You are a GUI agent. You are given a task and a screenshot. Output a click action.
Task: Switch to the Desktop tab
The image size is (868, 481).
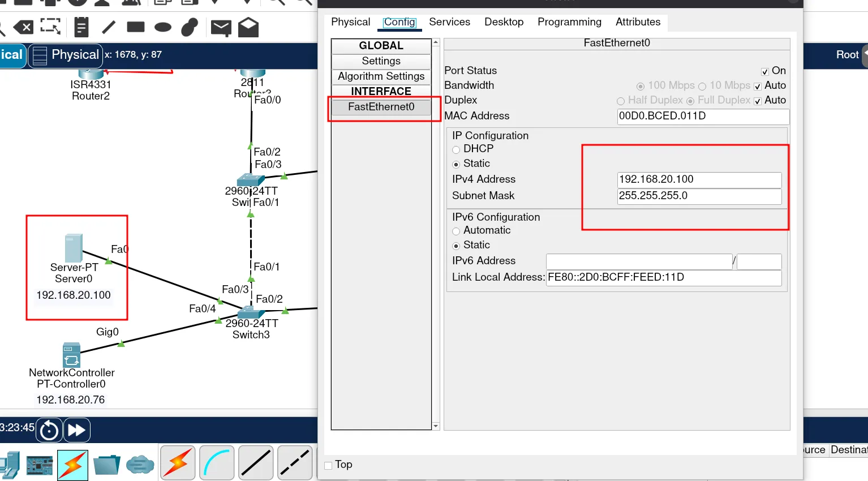point(504,22)
